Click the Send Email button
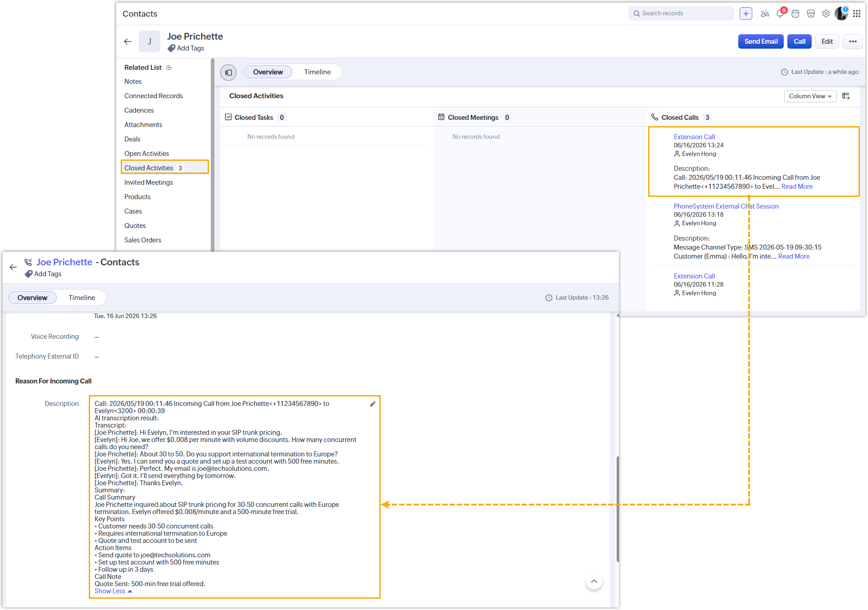Screen dimensions: 868x610 click(761, 41)
